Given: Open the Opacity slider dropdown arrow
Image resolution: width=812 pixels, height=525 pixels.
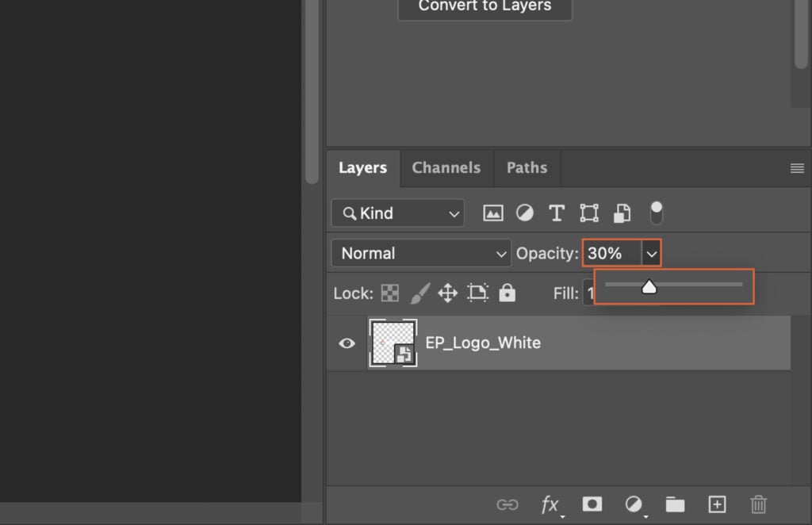Looking at the screenshot, I should tap(651, 253).
